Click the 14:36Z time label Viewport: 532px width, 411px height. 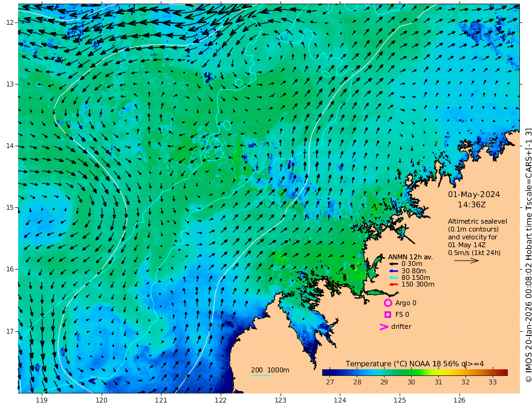[x=472, y=205]
